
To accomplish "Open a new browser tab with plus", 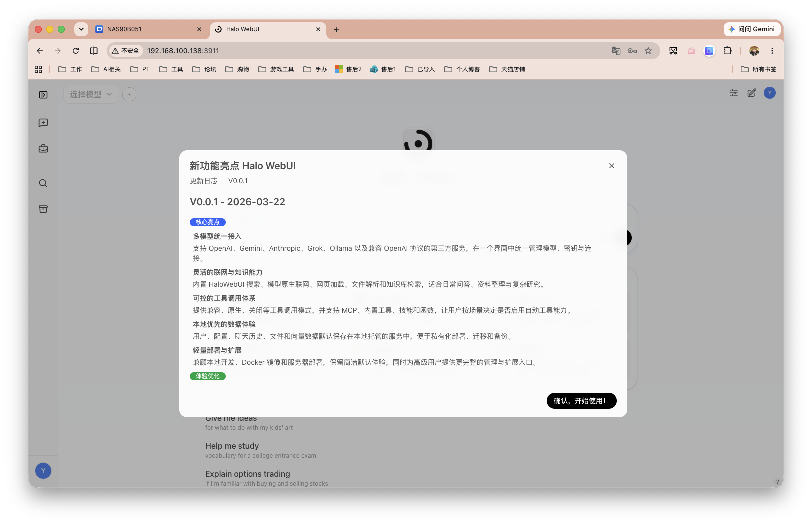I will pyautogui.click(x=336, y=29).
